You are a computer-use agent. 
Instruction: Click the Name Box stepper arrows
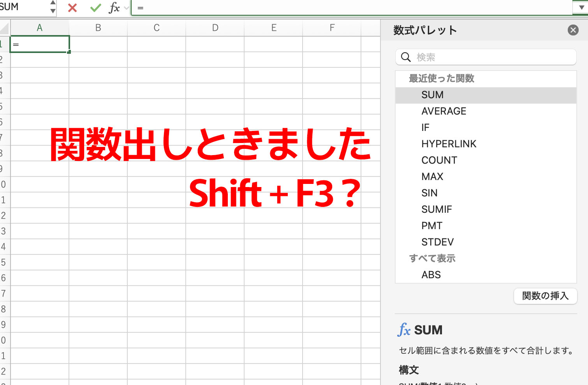tap(53, 7)
